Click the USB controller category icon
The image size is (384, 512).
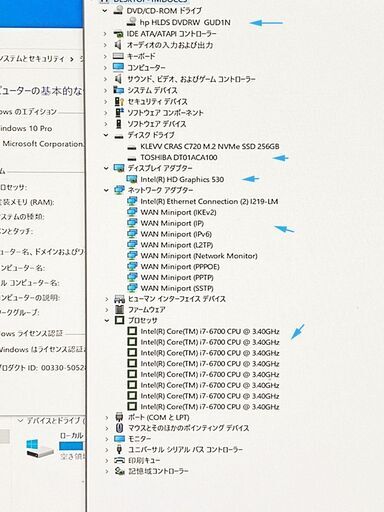(x=119, y=450)
